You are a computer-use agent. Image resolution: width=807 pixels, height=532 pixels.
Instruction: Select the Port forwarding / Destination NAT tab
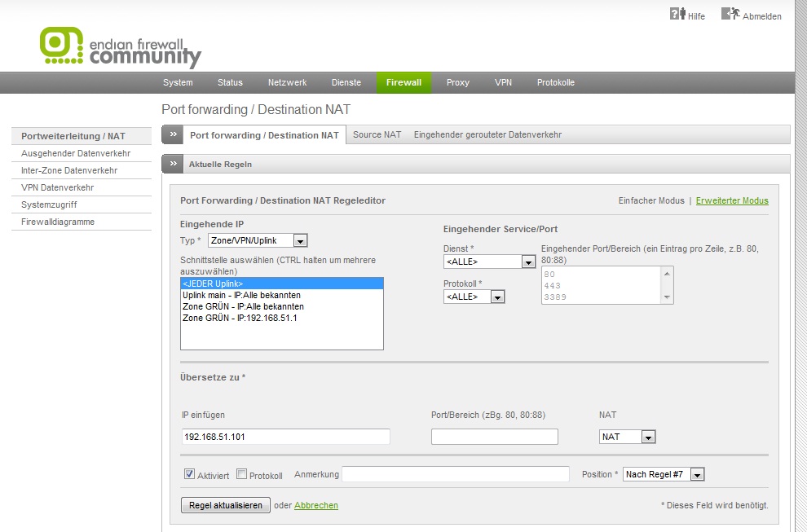coord(265,135)
